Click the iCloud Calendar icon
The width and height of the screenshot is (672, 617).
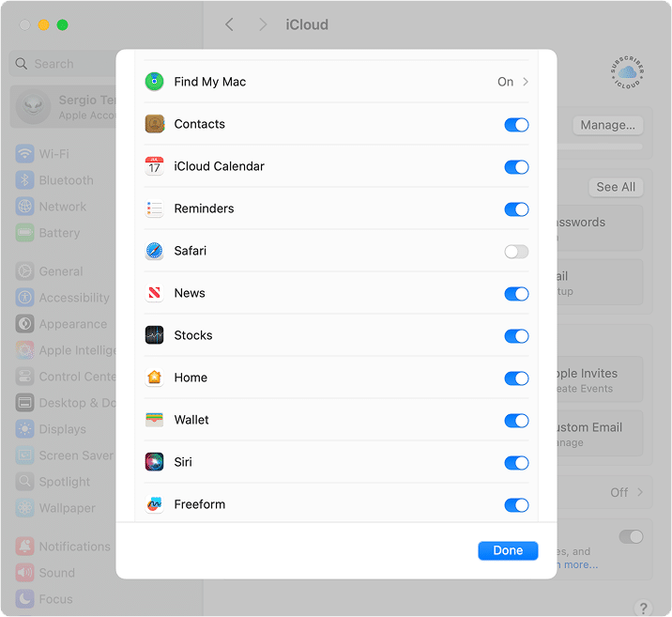[154, 166]
